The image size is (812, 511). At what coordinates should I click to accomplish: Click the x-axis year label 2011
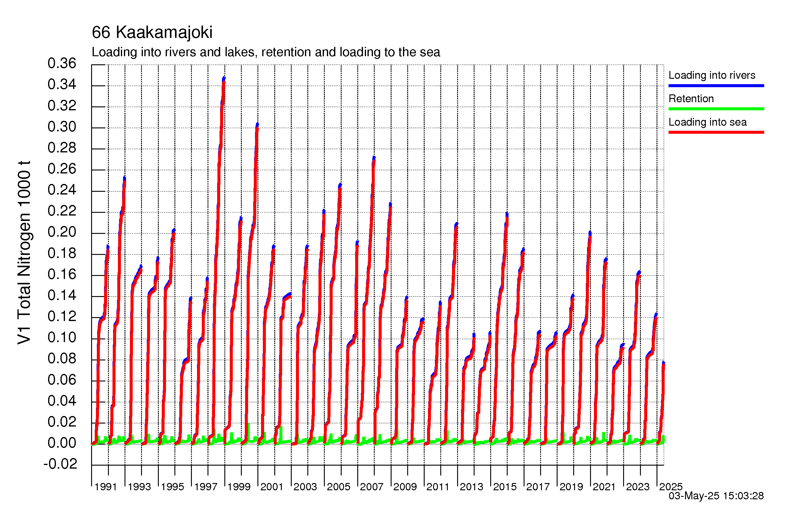438,487
